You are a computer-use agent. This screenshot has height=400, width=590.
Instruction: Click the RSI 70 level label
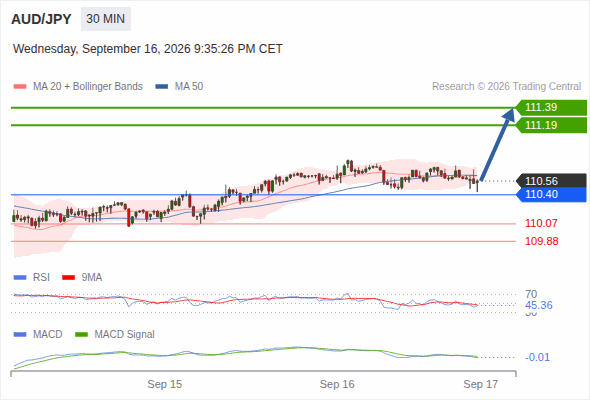pos(531,294)
